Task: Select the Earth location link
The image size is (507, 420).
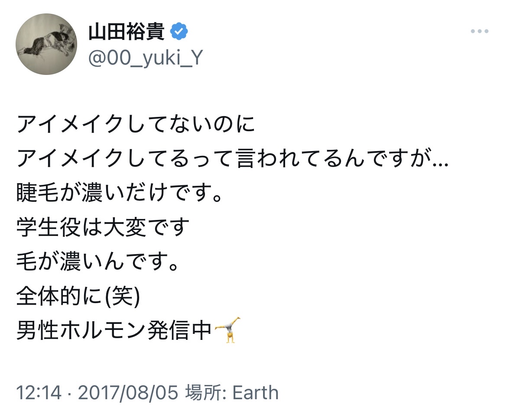Action: pyautogui.click(x=255, y=393)
